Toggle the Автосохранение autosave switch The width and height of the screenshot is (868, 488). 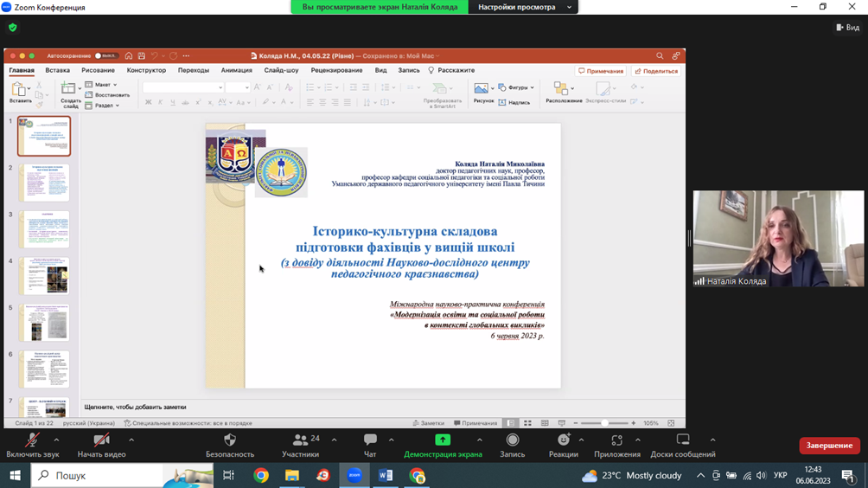coord(105,55)
